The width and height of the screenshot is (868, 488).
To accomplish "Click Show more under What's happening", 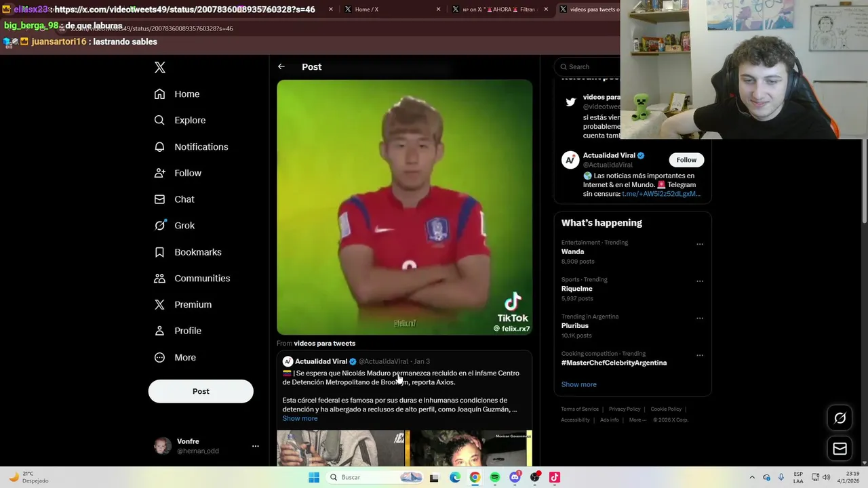I will click(578, 384).
